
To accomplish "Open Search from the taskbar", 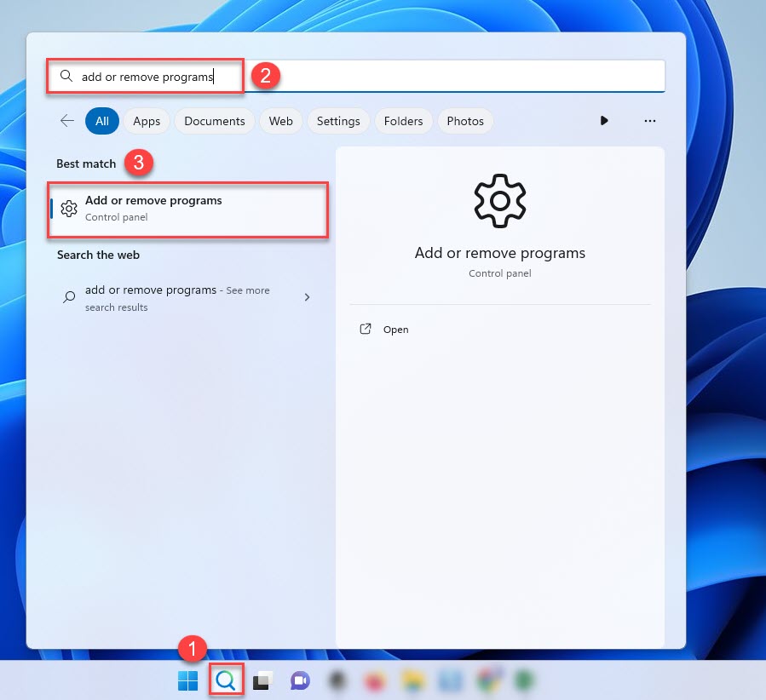I will 226,680.
